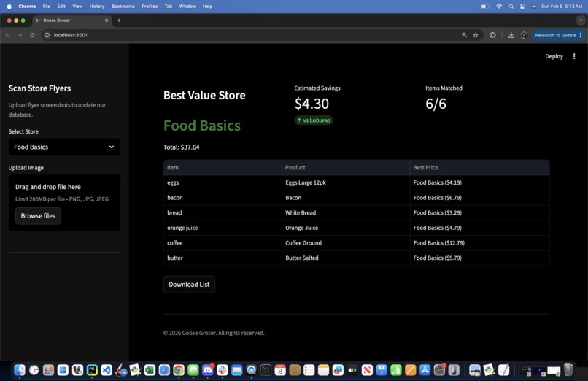Screen dimensions: 588x381
Task: Open a new browser tab with plus
Action: [x=119, y=20]
